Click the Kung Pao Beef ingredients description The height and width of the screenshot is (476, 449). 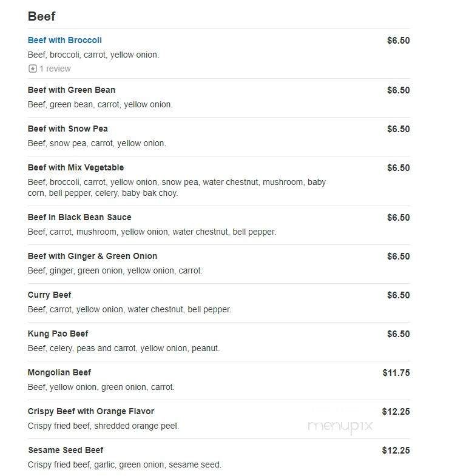click(x=124, y=348)
